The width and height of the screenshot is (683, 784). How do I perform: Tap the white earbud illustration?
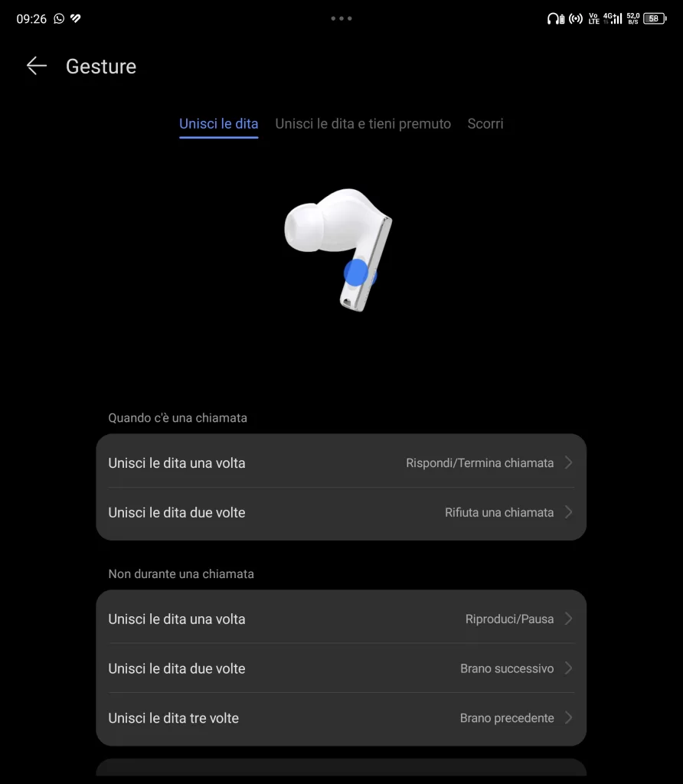tap(338, 250)
